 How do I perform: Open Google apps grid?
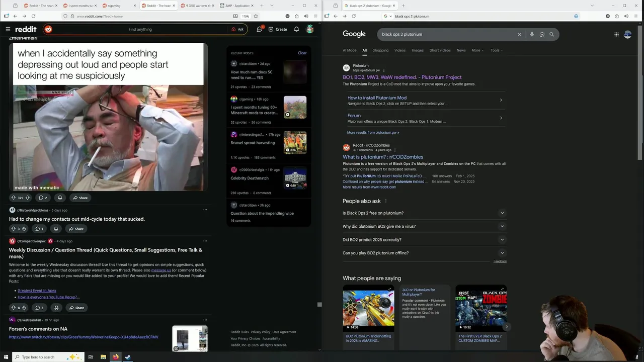[616, 34]
